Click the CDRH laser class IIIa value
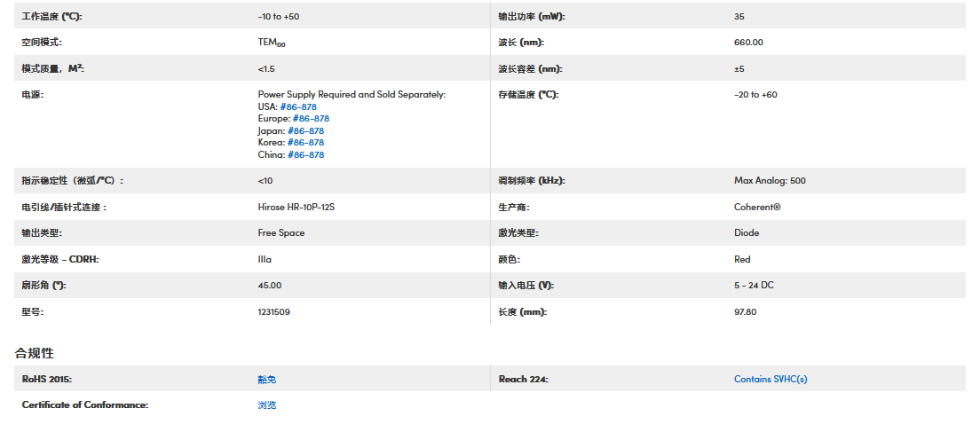Viewport: 980px width, 432px height. click(265, 260)
